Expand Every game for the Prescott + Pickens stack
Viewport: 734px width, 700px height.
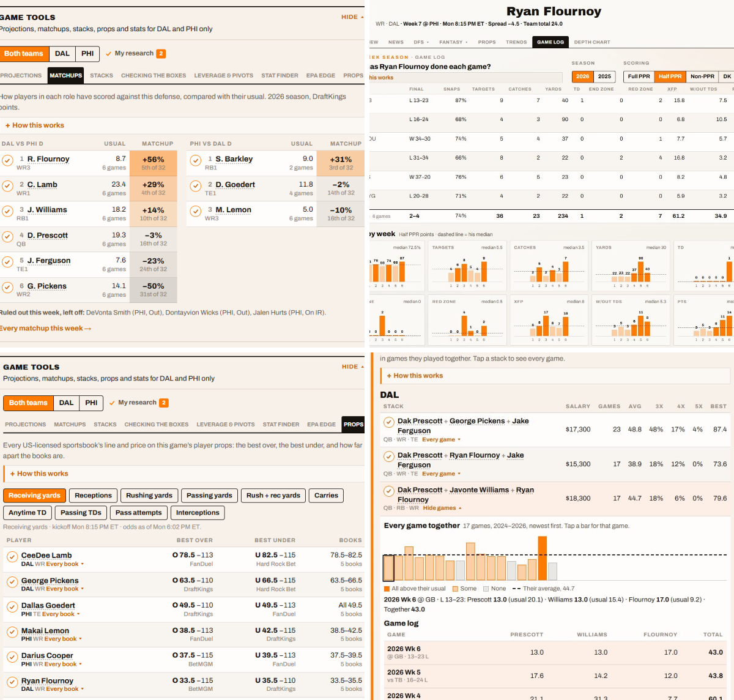[x=441, y=440]
